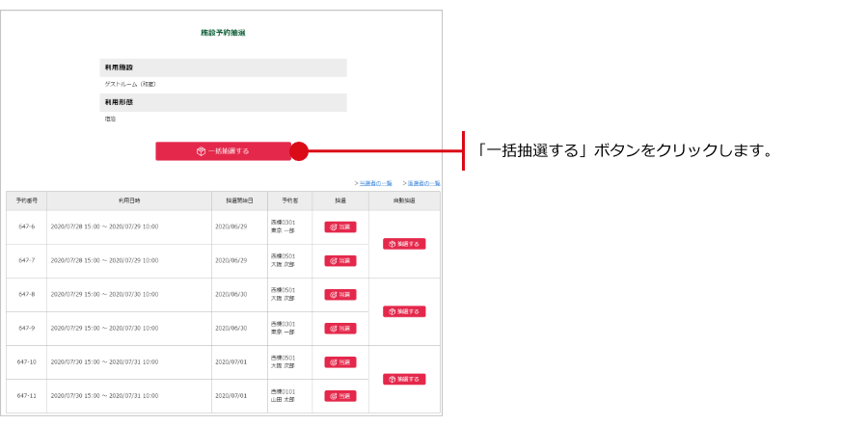This screenshot has height=426, width=868.
Task: Select 当選 for reservation 647-8
Action: (340, 295)
